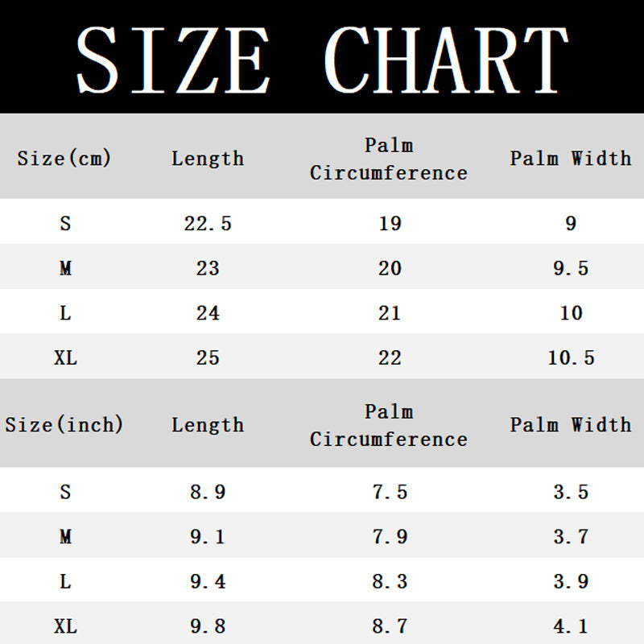Click the 9.8 length value
This screenshot has height=644, width=644.
pos(208,625)
